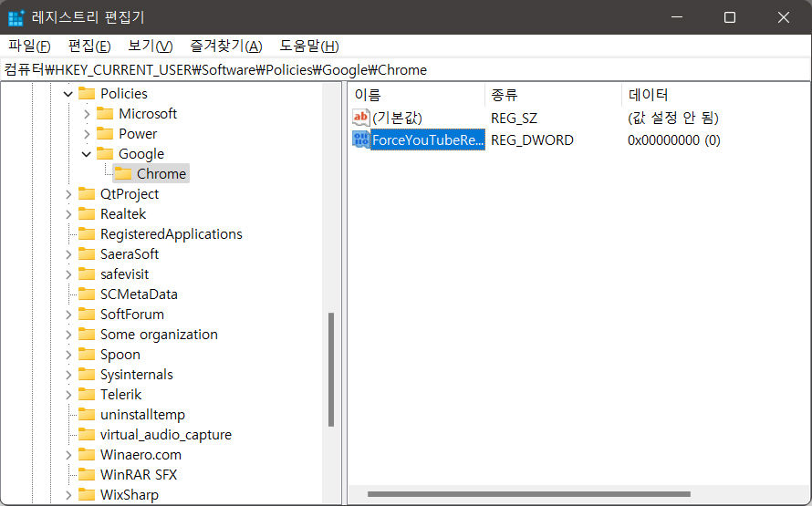
Task: Click the REG_DWORD type cell
Action: point(532,139)
